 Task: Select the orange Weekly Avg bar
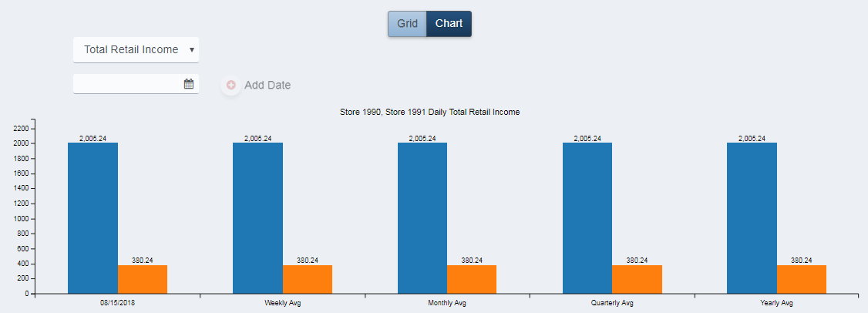point(308,279)
